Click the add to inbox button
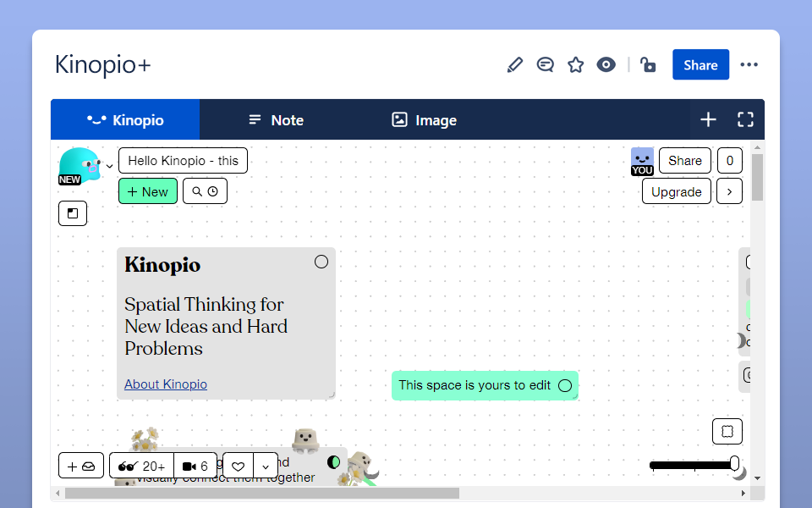Viewport: 812px width, 508px height. coord(81,466)
